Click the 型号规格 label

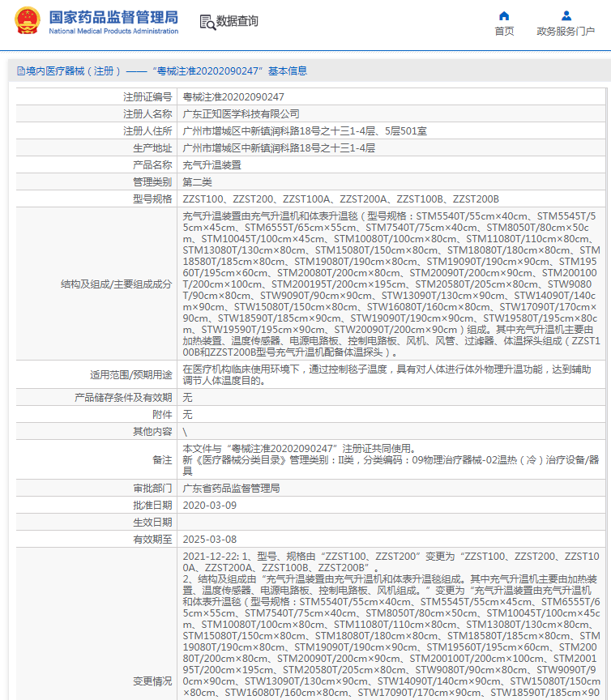pyautogui.click(x=152, y=198)
